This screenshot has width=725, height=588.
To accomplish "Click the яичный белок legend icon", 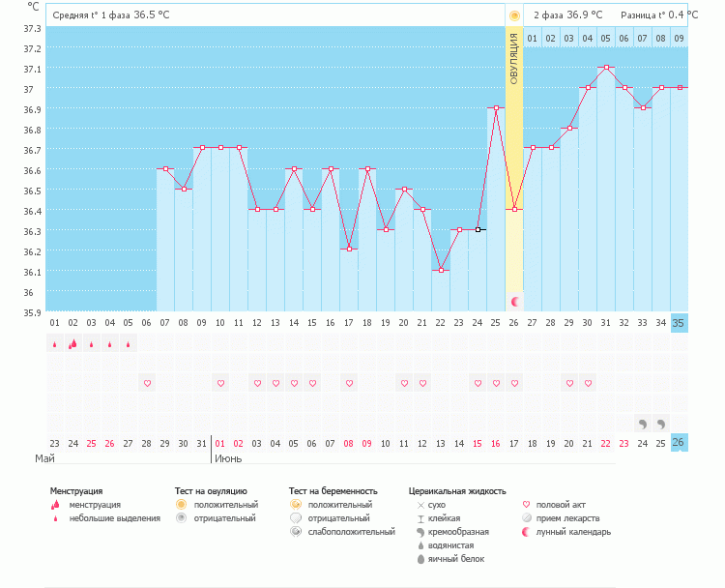I will point(420,559).
